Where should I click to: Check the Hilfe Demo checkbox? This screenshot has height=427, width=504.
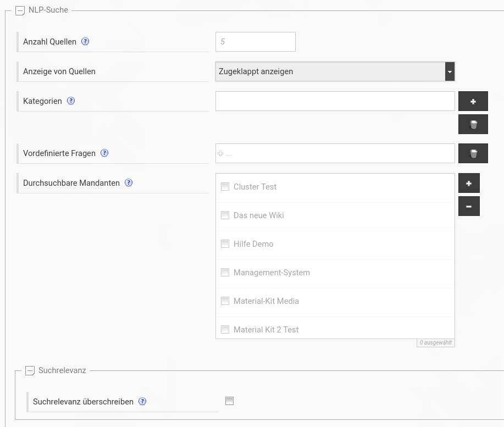225,244
